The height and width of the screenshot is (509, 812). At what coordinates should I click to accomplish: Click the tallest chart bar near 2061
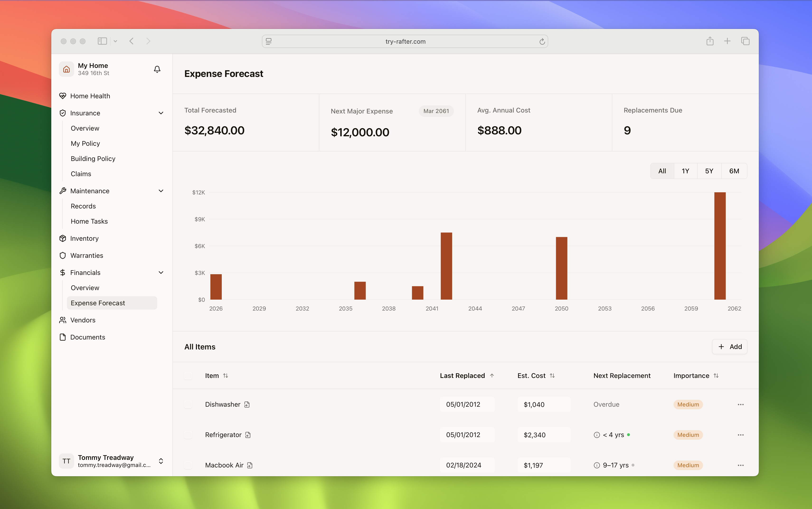pyautogui.click(x=720, y=246)
